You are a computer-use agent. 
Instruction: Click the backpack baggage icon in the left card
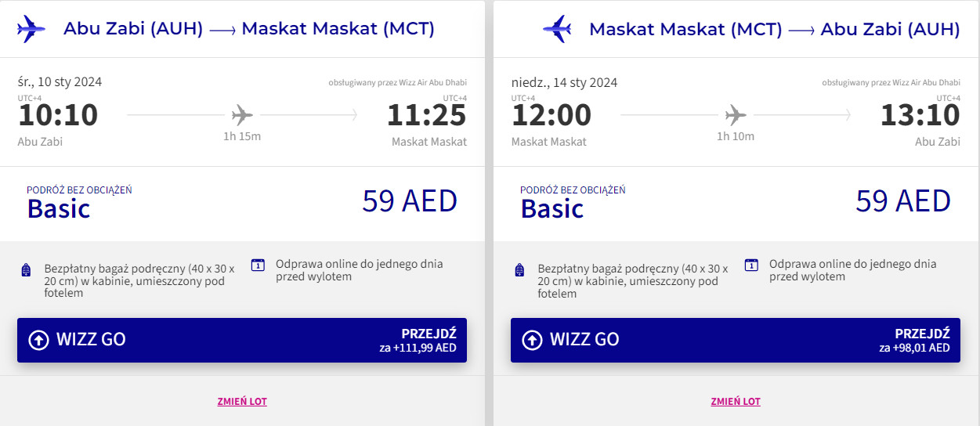[27, 270]
